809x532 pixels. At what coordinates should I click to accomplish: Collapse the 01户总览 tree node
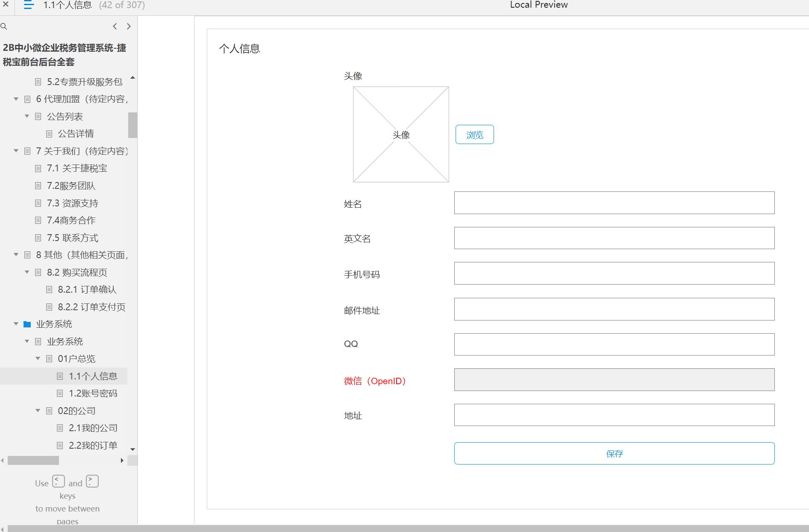tap(38, 359)
